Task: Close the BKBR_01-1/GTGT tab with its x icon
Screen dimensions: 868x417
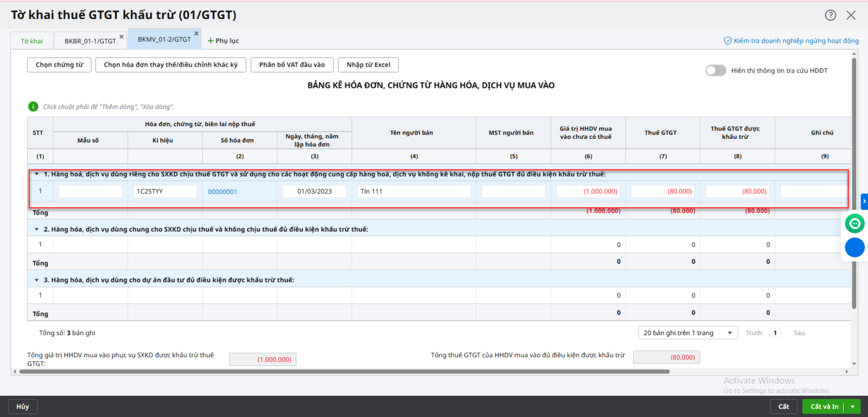Action: coord(122,37)
